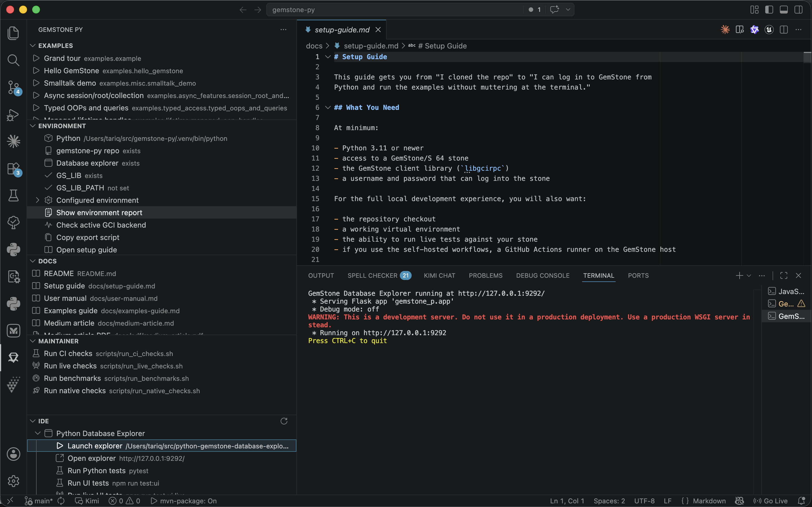Collapse the MAINTAINER section
Viewport: 812px width, 507px height.
coord(33,341)
